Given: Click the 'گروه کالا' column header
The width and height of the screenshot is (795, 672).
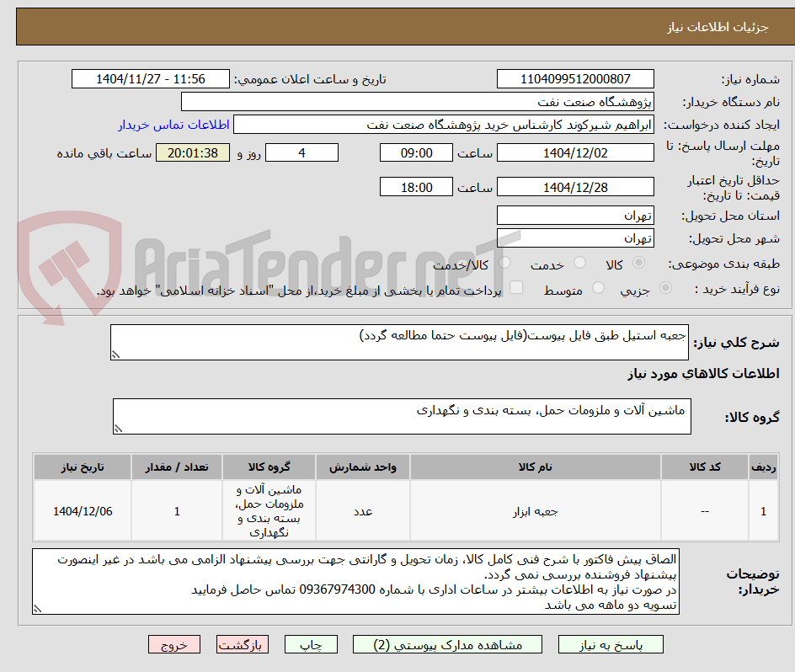Looking at the screenshot, I should (269, 467).
